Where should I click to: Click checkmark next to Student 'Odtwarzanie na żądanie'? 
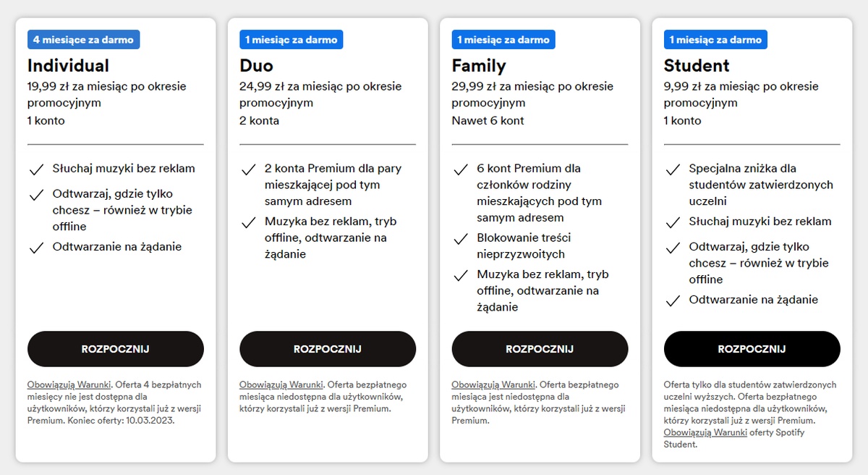673,301
